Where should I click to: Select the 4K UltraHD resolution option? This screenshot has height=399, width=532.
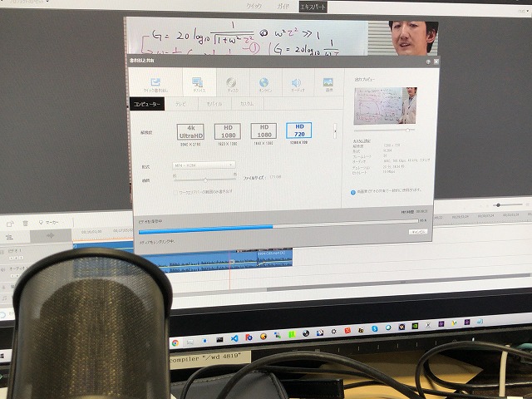190,131
